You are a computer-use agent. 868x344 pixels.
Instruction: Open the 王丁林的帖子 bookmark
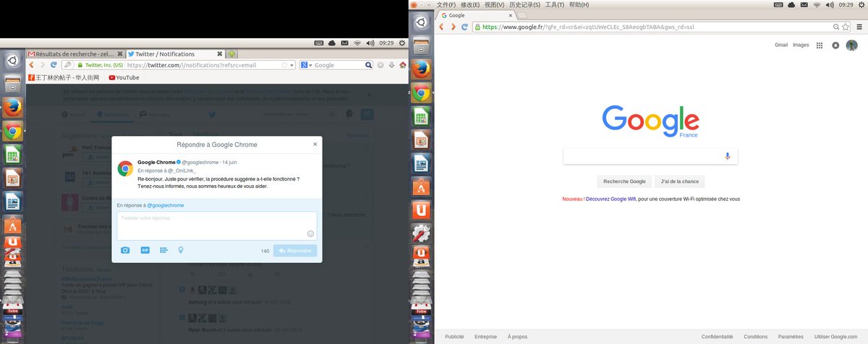click(64, 77)
